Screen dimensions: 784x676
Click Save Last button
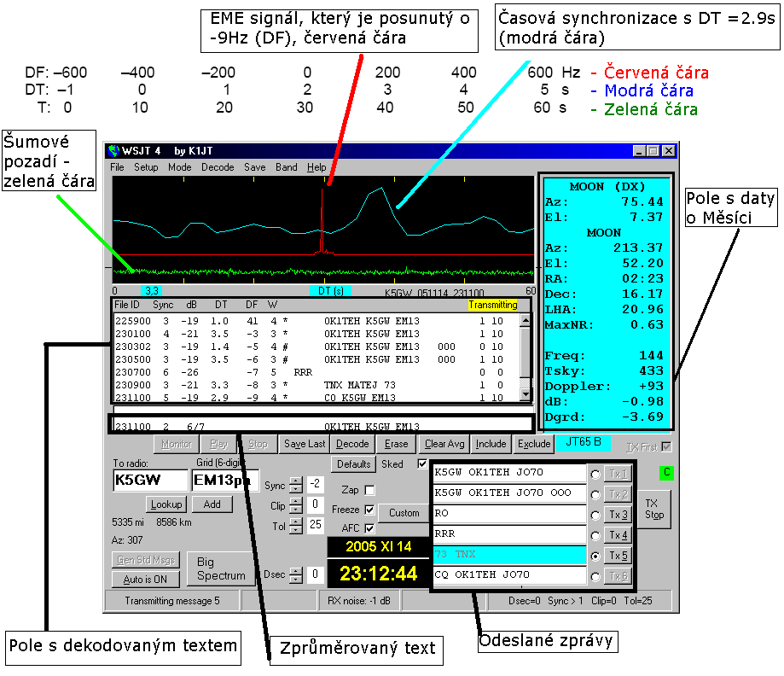click(x=305, y=444)
